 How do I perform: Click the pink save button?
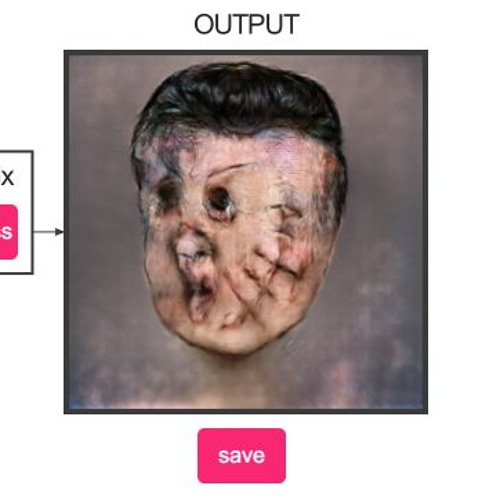[242, 455]
